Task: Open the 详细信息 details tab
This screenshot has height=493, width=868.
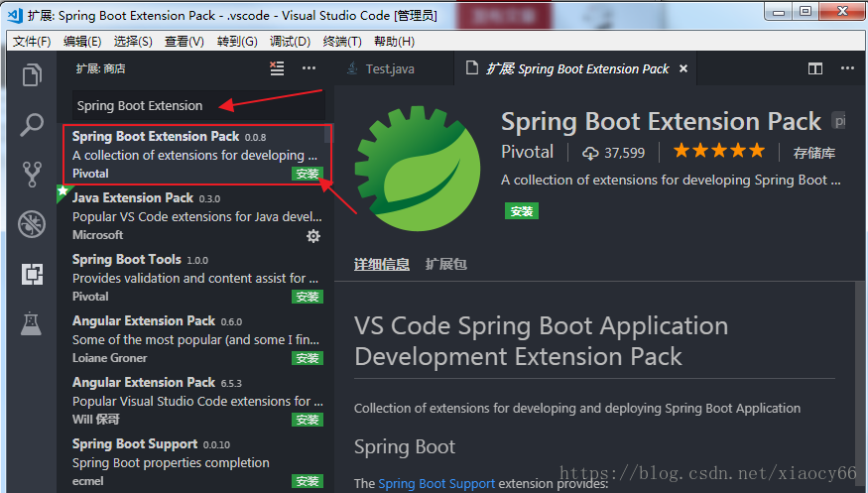Action: click(x=381, y=265)
